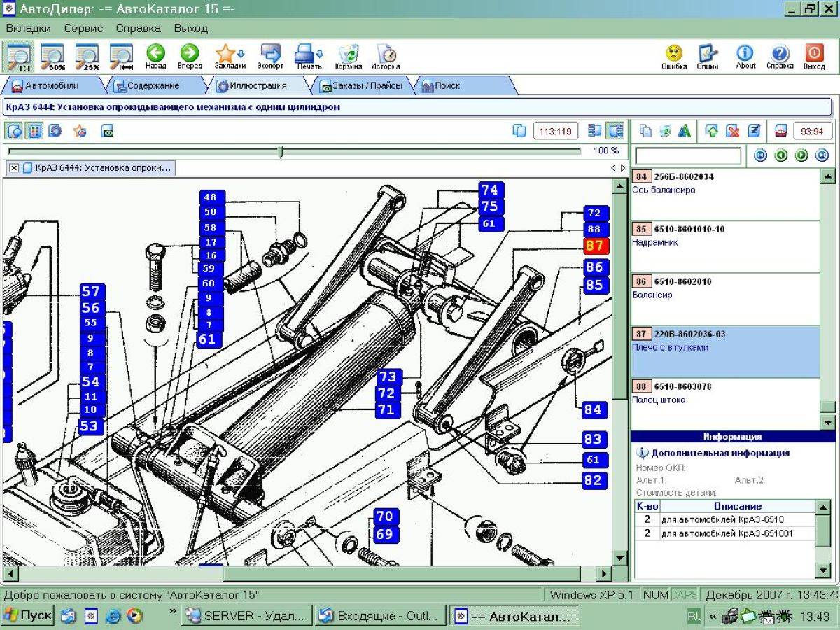Viewport: 840px width, 630px height.
Task: Jump to last part with blue arrow
Action: pos(822,155)
